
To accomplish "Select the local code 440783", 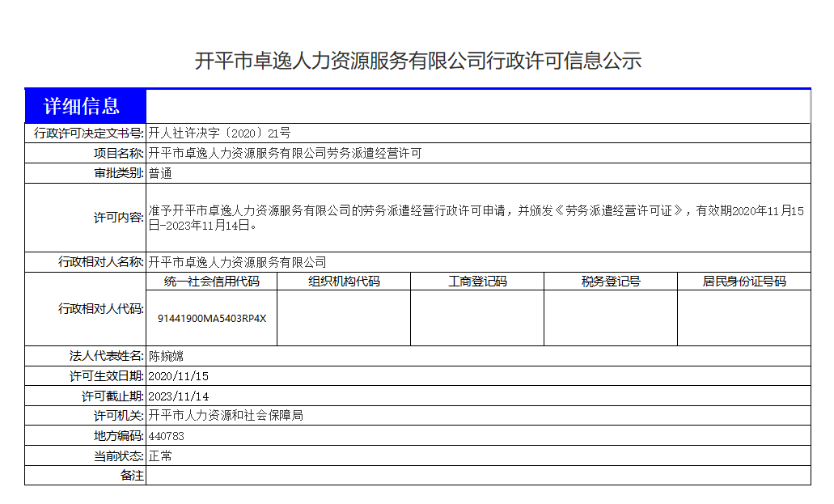I will (x=167, y=436).
